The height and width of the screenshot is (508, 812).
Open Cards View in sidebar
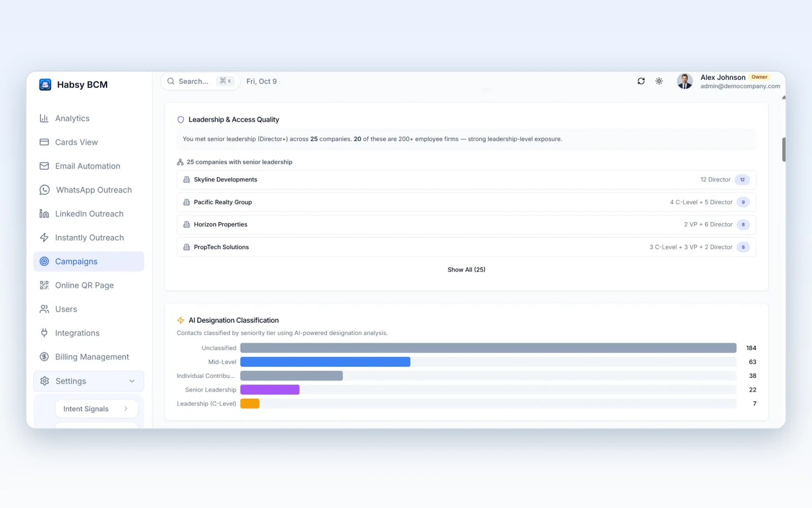pyautogui.click(x=89, y=142)
